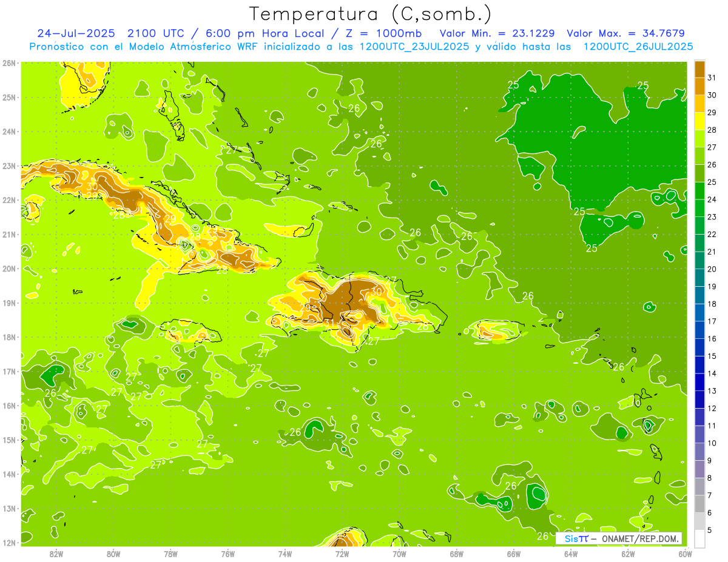Click the '82W' longitude axis label

[x=56, y=554]
